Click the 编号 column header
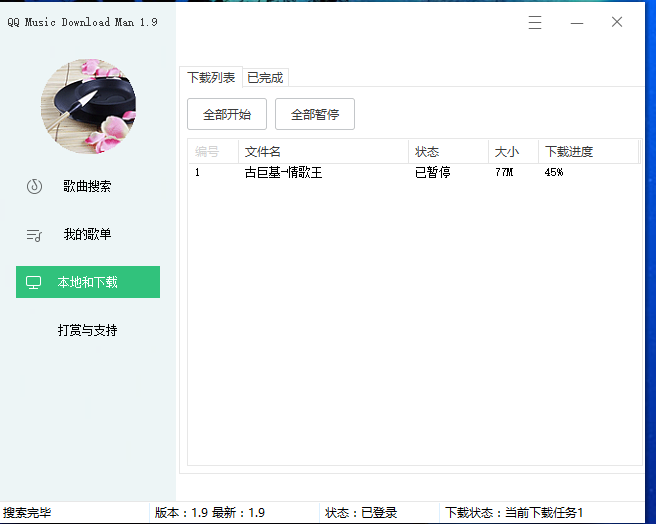Viewport: 656px width, 524px height. [213, 152]
